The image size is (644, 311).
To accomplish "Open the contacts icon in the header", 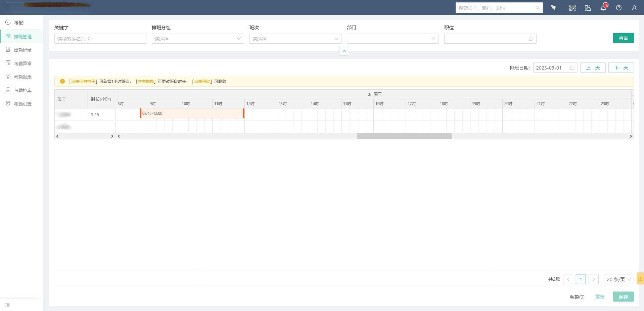I will coord(588,8).
